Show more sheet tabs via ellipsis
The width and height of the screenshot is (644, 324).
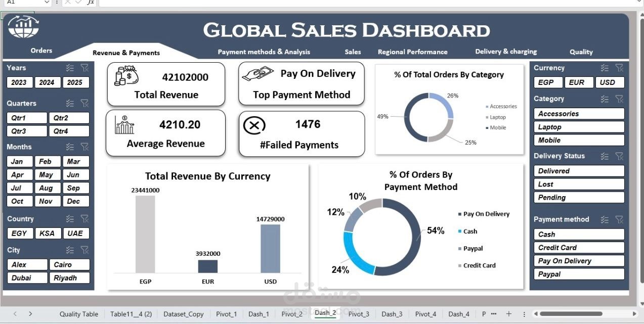pyautogui.click(x=494, y=314)
